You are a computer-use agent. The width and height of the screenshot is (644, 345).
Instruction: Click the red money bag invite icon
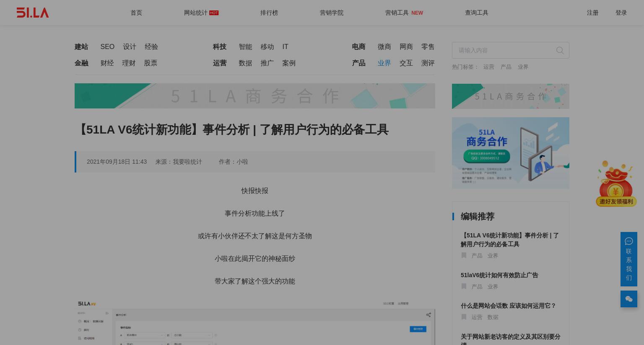click(615, 183)
